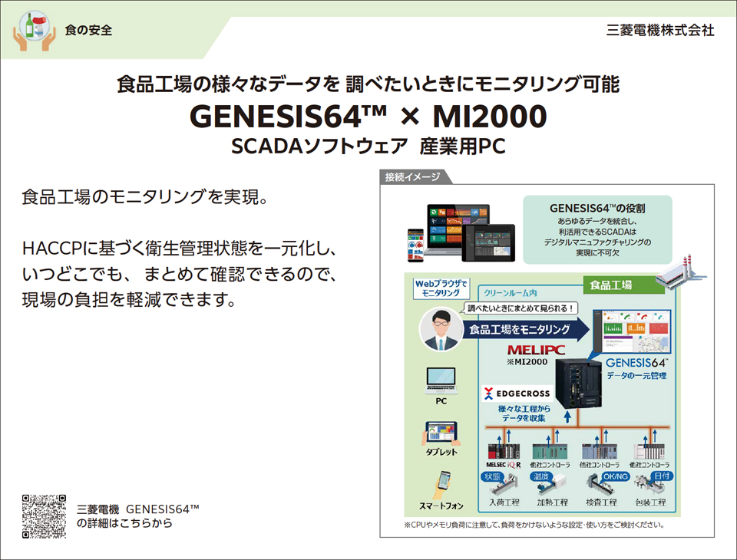Click the 三菱電機株式会社 company name
This screenshot has height=560, width=737.
tap(660, 31)
